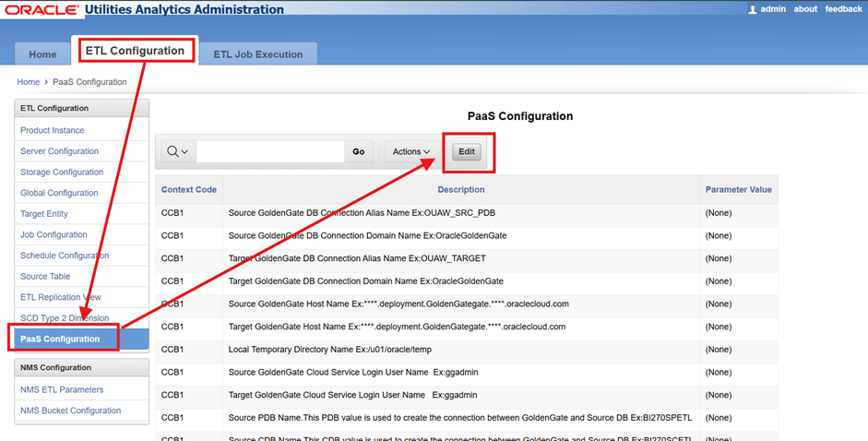Viewport: 868px width, 441px height.
Task: Select Target GoldenGate Cloud Service Login row
Action: pyautogui.click(x=466, y=395)
